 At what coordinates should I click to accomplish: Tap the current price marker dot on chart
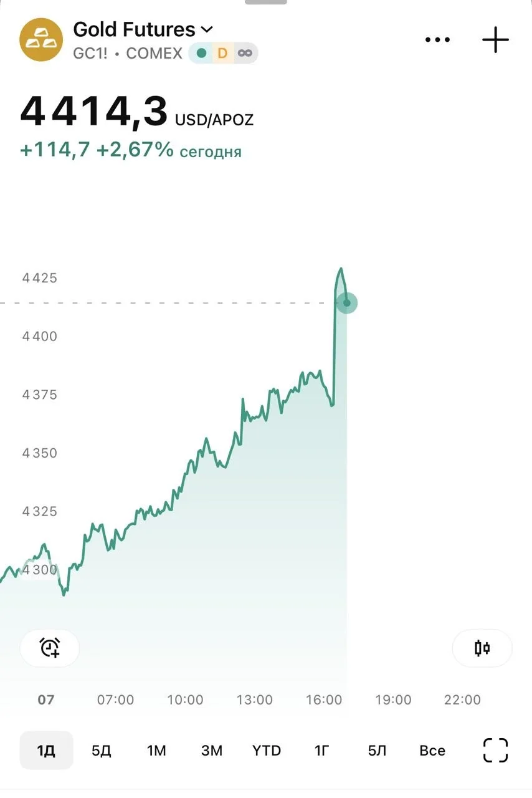(x=347, y=303)
